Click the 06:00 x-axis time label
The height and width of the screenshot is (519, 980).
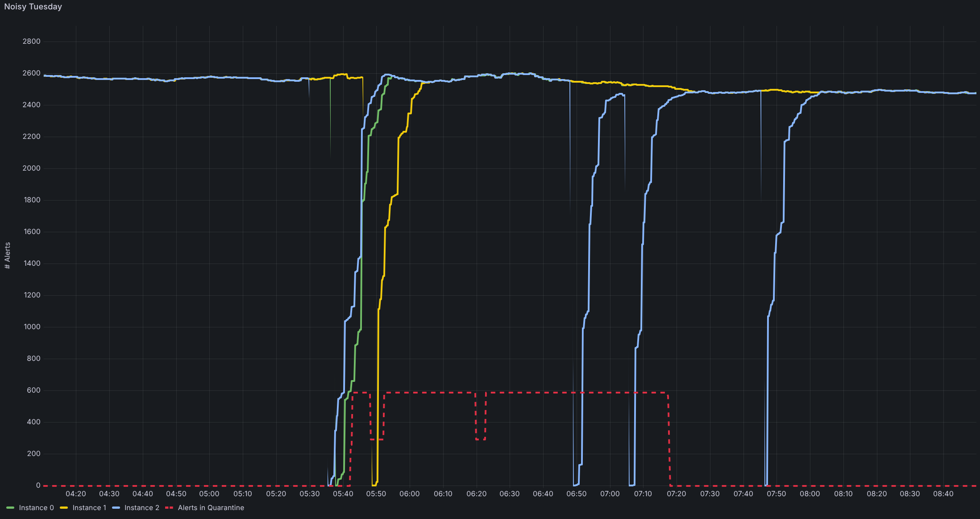tap(409, 494)
